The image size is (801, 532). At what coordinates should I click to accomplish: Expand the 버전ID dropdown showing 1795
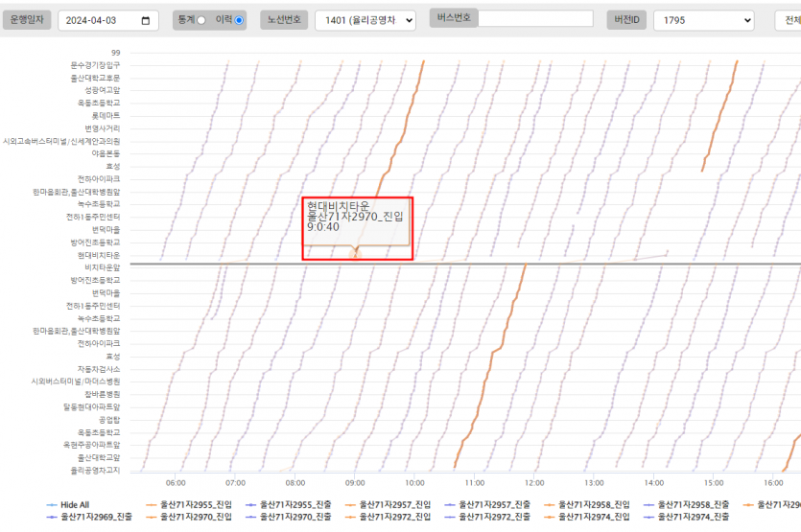click(x=703, y=20)
